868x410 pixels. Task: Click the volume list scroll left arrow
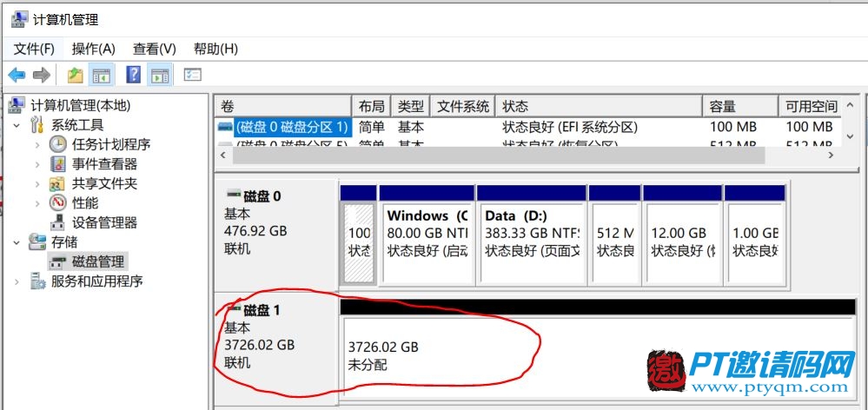223,155
